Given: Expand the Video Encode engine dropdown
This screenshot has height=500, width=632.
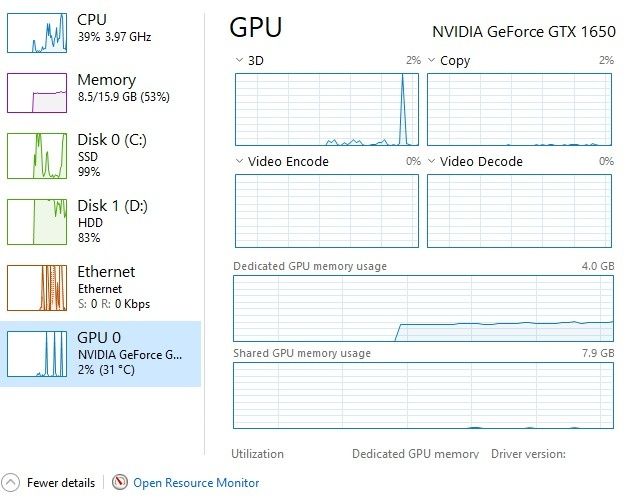Looking at the screenshot, I should [239, 161].
